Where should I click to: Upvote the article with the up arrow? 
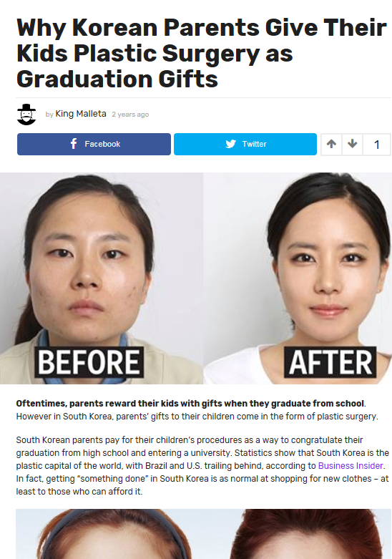[x=331, y=144]
